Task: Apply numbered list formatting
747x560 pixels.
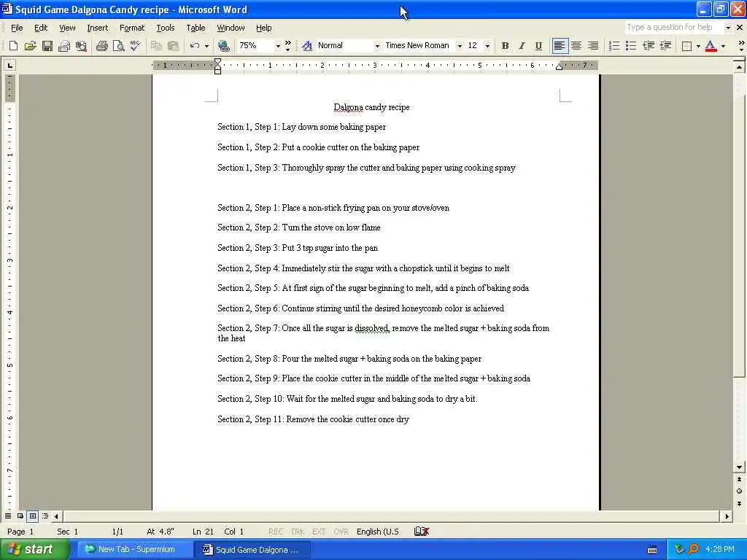Action: 614,46
